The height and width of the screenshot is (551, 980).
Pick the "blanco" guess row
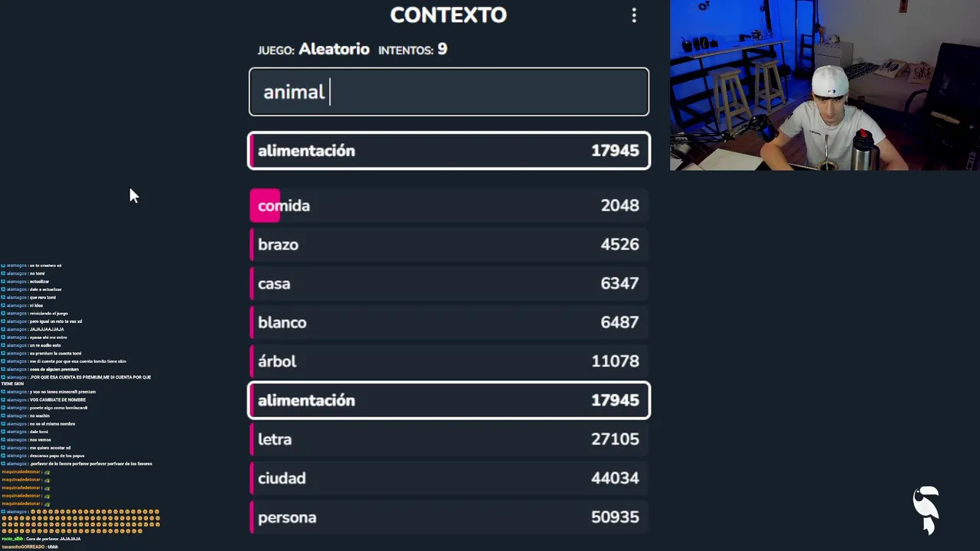449,323
